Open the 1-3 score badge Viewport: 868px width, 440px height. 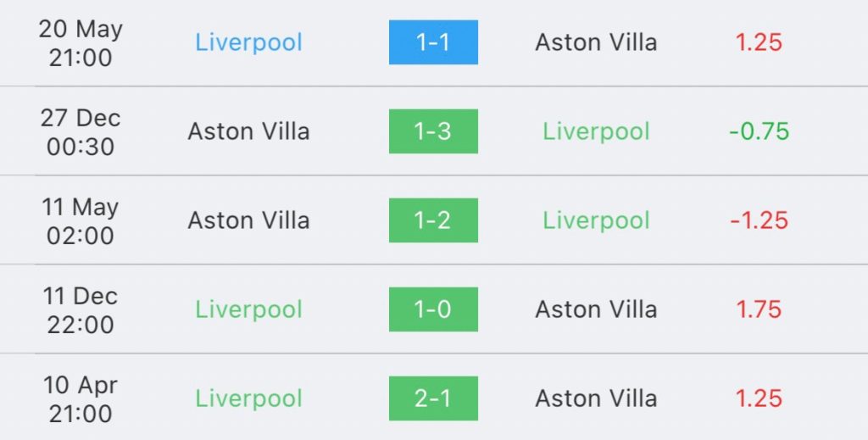pos(433,131)
